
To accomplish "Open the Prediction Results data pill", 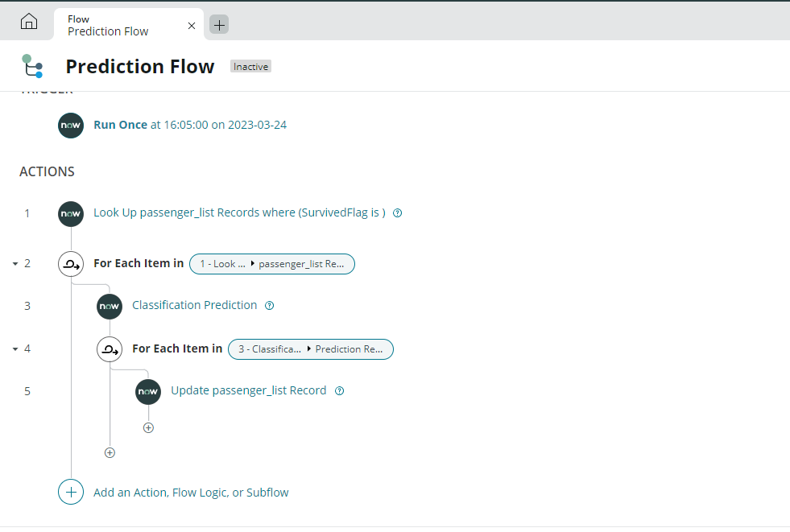I will (x=311, y=349).
